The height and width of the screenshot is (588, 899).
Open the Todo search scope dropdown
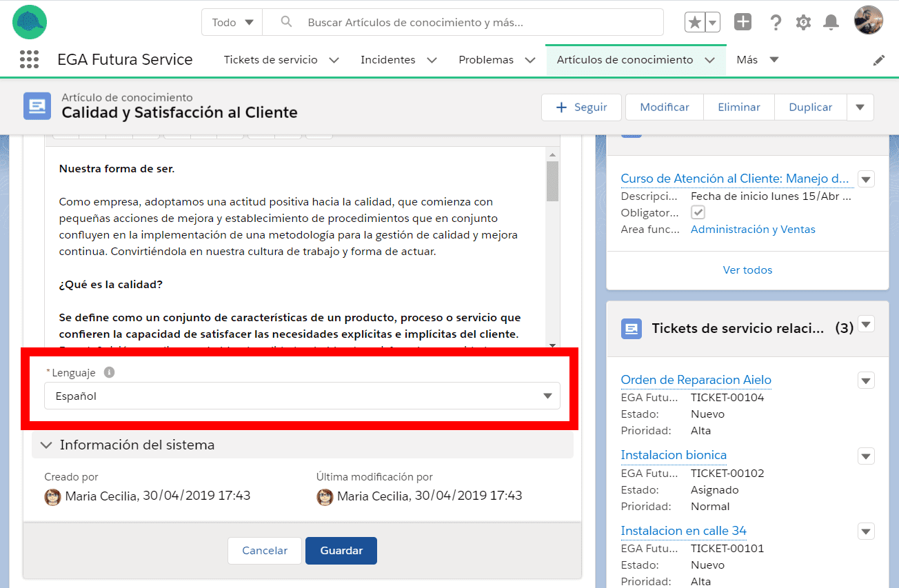[x=232, y=23]
